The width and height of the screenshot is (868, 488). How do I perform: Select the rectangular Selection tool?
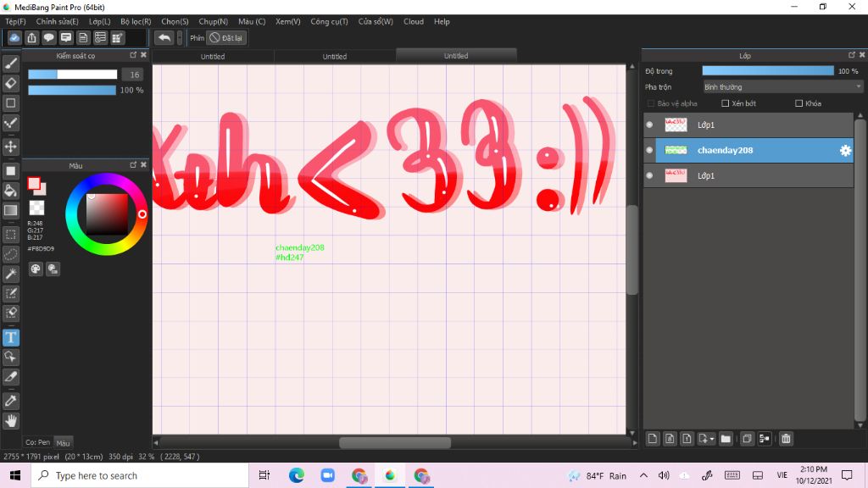pyautogui.click(x=10, y=235)
